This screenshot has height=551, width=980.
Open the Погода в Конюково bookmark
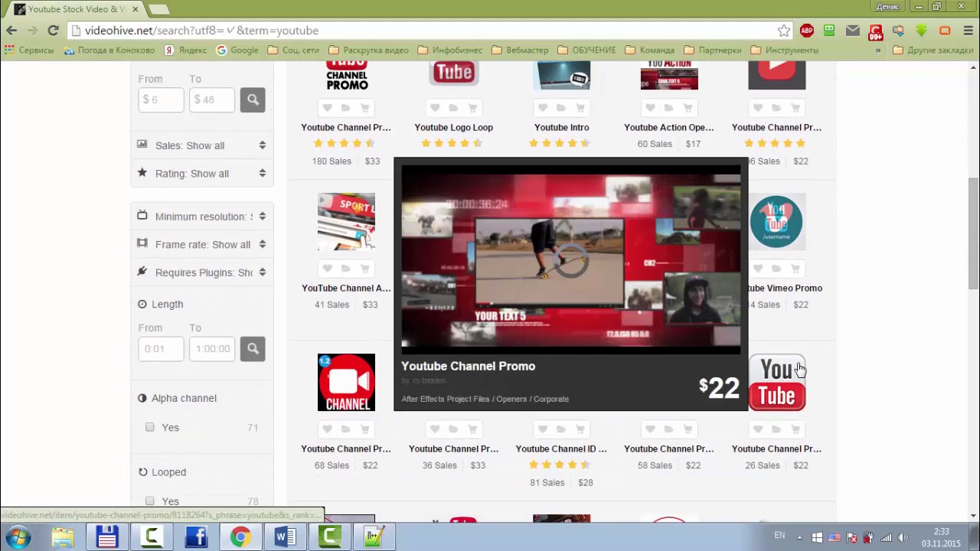coord(109,51)
